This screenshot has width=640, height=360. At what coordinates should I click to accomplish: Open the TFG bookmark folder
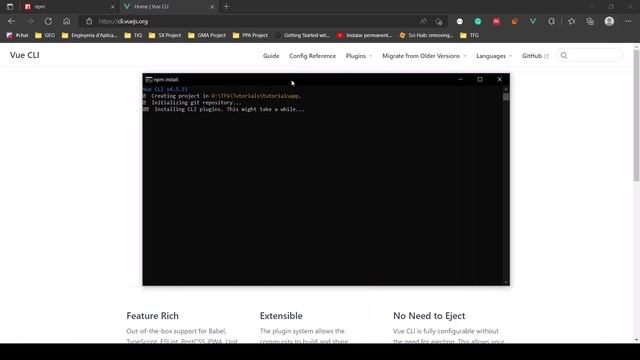coord(469,36)
